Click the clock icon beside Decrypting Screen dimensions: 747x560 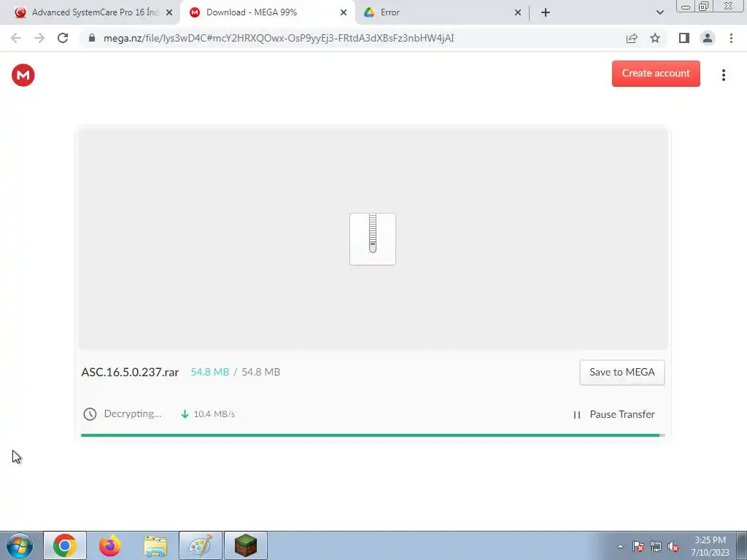tap(90, 414)
